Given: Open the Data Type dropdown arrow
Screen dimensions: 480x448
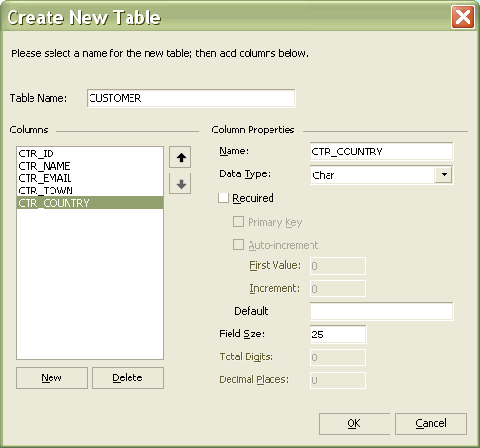Looking at the screenshot, I should pyautogui.click(x=444, y=174).
